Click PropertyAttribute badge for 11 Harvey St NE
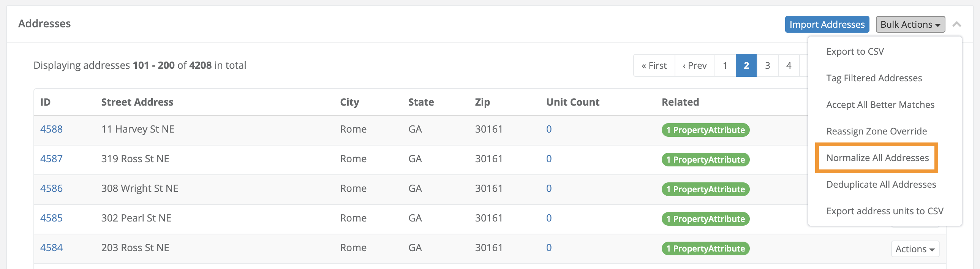The width and height of the screenshot is (980, 269). pos(705,130)
